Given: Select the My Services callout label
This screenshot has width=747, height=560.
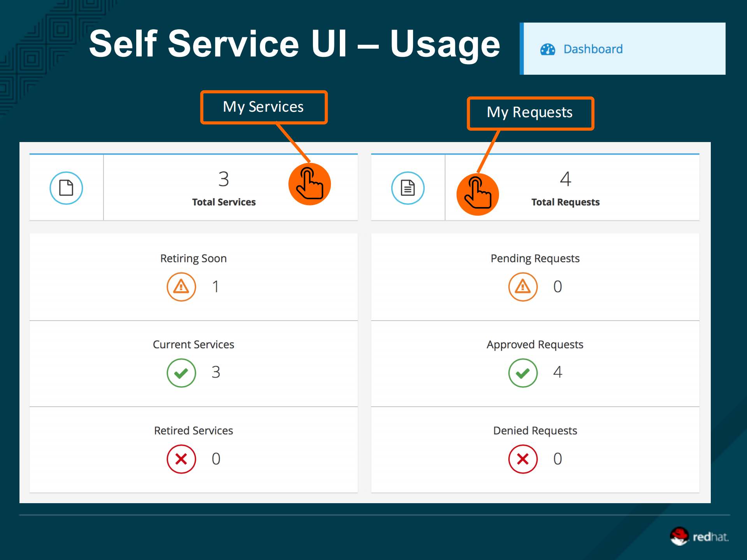Looking at the screenshot, I should tap(264, 107).
